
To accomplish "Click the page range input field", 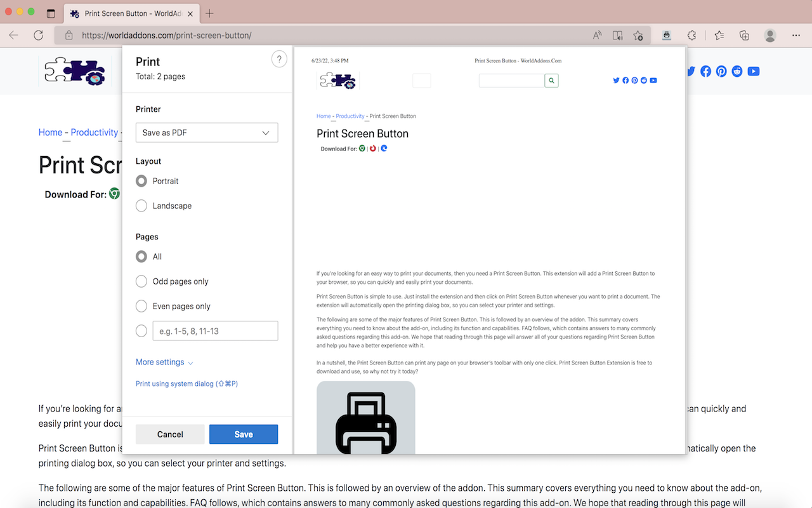I will point(215,331).
